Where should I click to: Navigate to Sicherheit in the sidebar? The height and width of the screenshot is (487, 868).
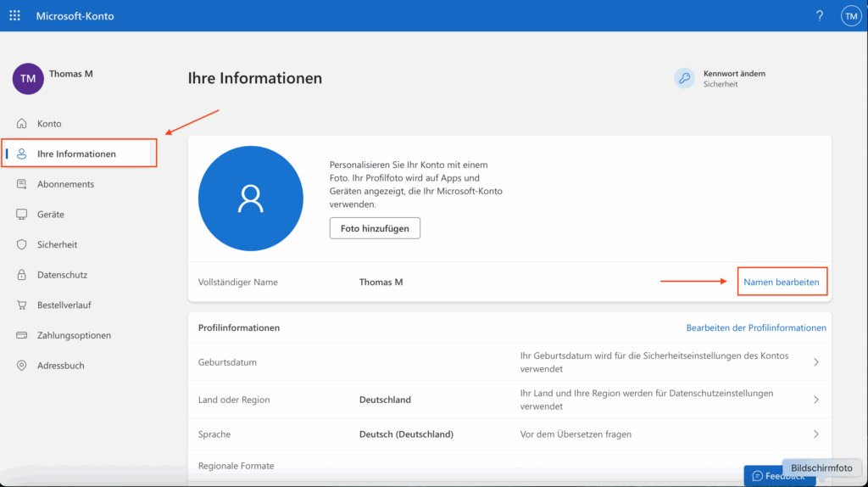(x=57, y=244)
